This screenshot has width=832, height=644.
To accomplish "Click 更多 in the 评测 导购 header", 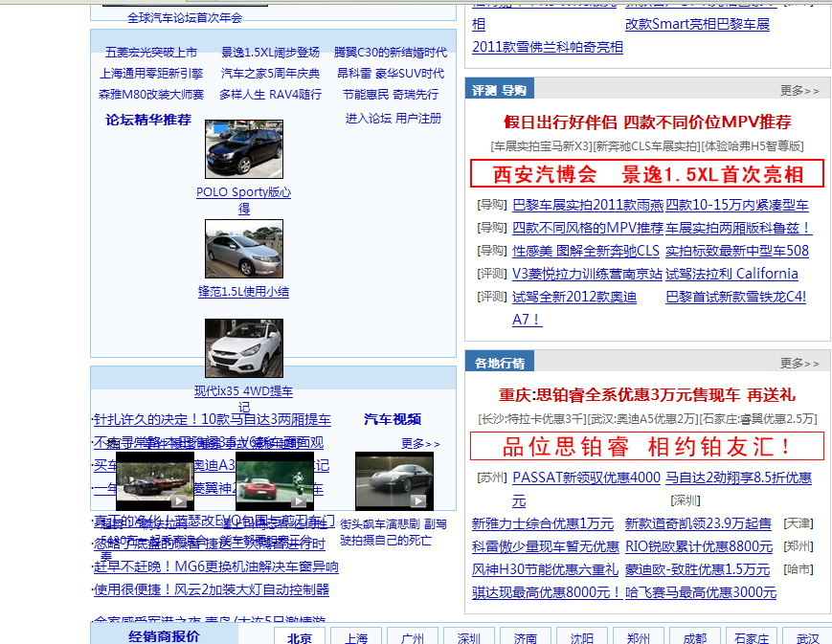I will [799, 91].
